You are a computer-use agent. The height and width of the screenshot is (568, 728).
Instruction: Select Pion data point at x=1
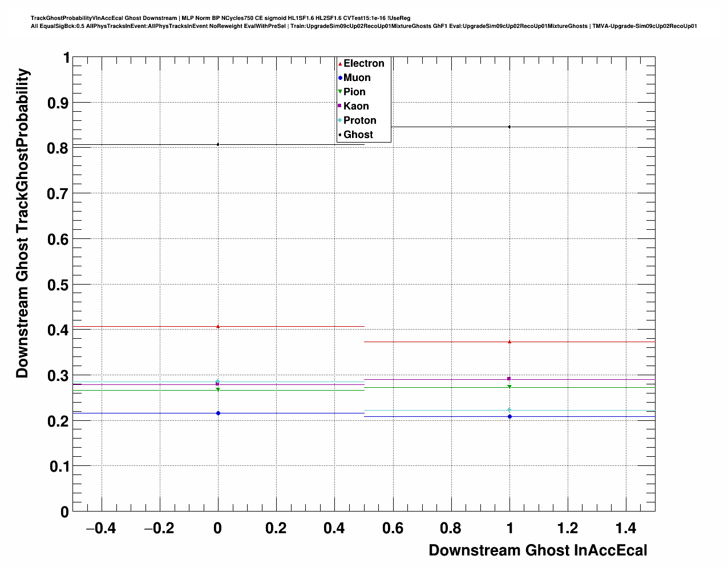pyautogui.click(x=509, y=387)
